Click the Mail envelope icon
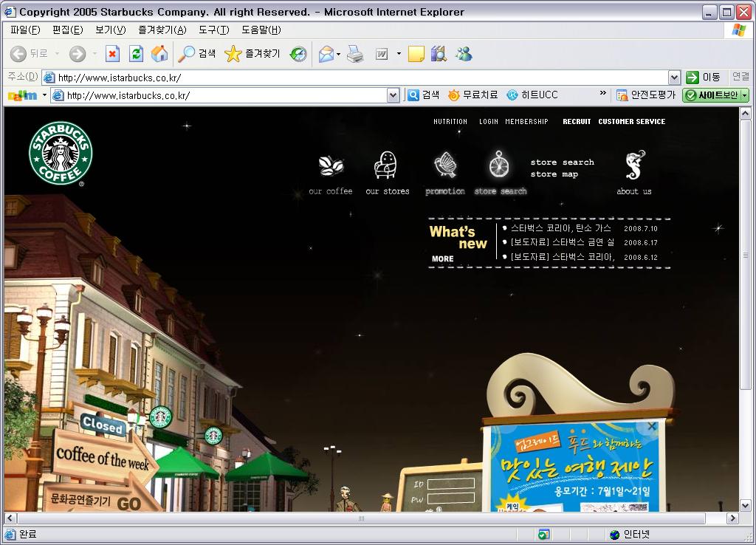This screenshot has width=756, height=545. click(326, 54)
